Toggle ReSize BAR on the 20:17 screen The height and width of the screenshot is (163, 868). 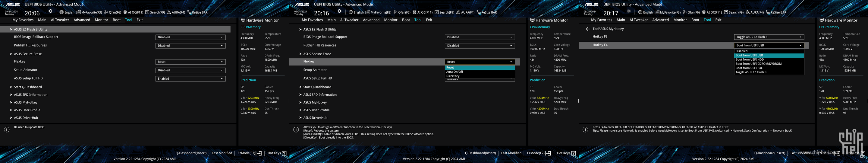(x=776, y=12)
